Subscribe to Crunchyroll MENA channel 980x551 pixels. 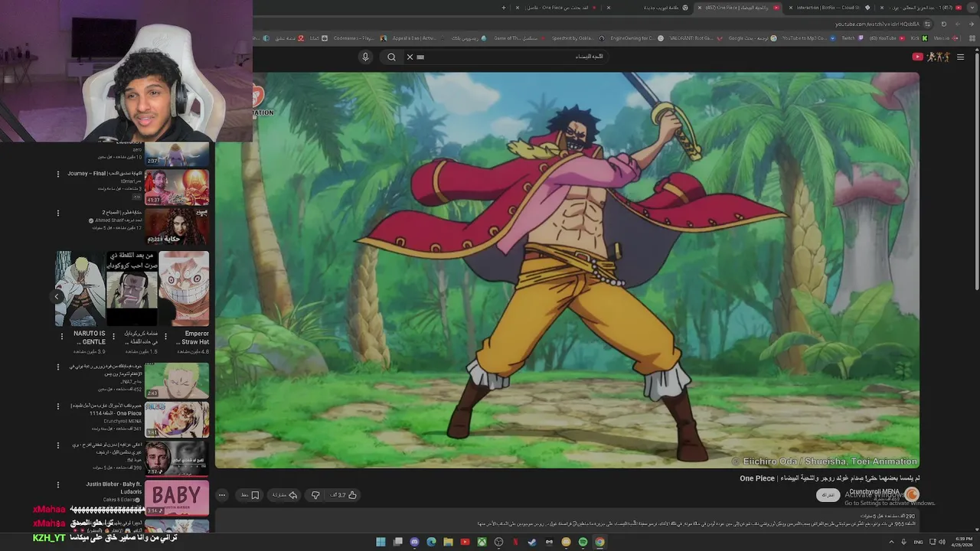click(828, 495)
